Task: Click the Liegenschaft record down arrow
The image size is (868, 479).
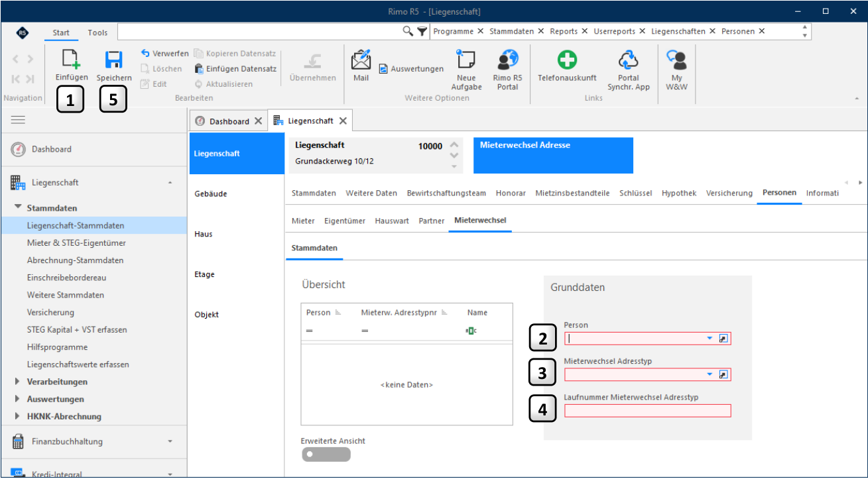Action: coord(454,156)
